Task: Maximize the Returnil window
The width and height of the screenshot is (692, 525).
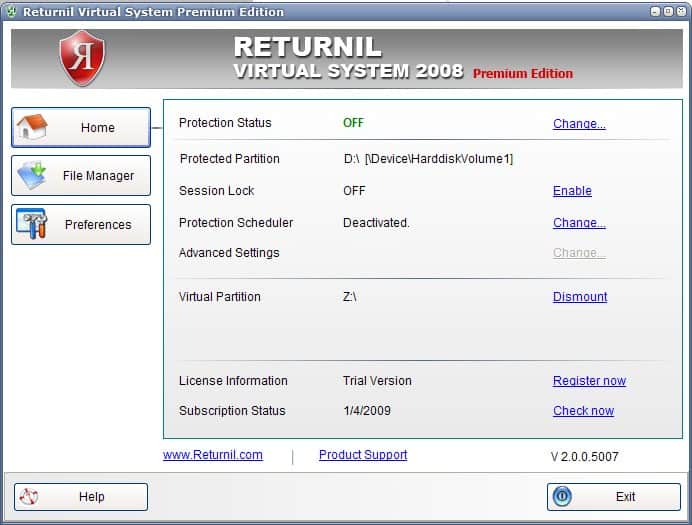Action: [x=668, y=11]
